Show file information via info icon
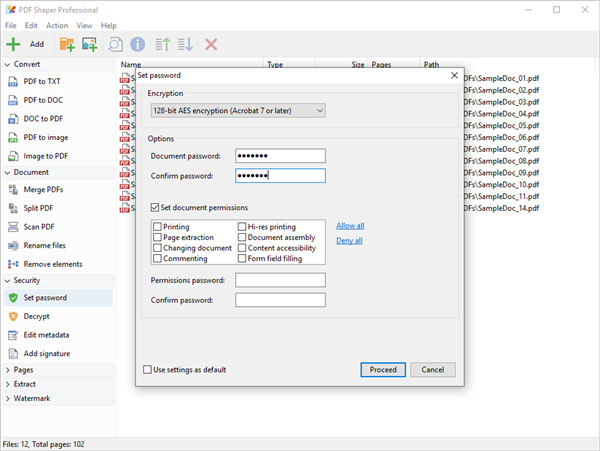600x451 pixels. click(138, 44)
